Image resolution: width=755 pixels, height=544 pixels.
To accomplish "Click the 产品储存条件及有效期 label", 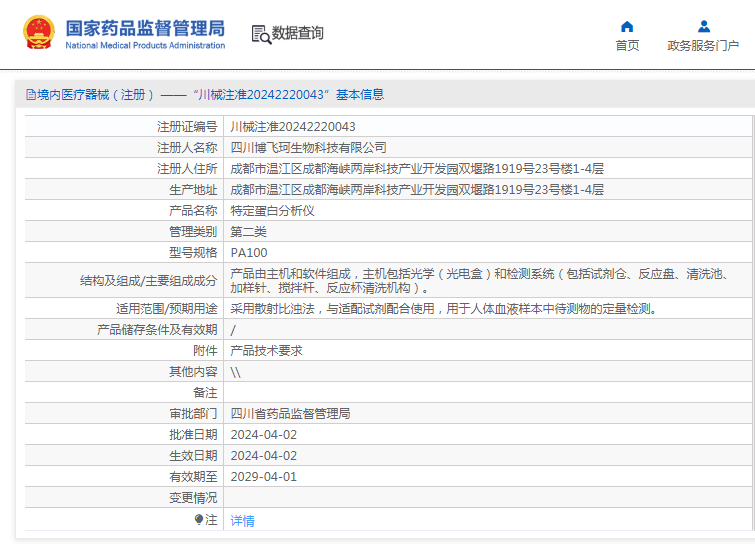I will [x=157, y=330].
